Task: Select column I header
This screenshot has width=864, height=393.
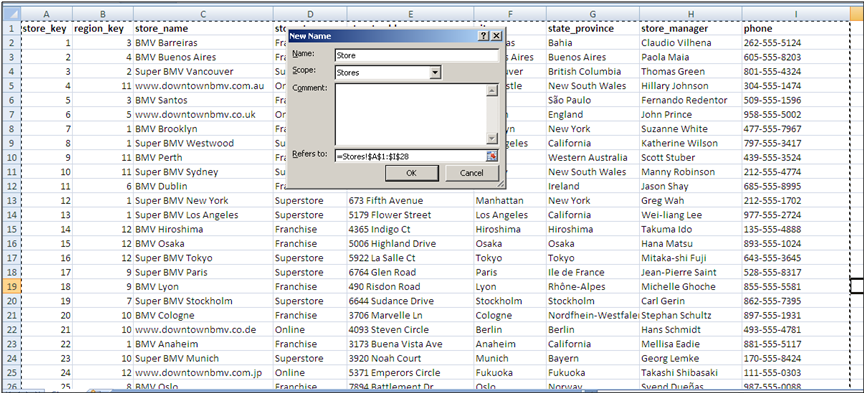Action: [796, 14]
